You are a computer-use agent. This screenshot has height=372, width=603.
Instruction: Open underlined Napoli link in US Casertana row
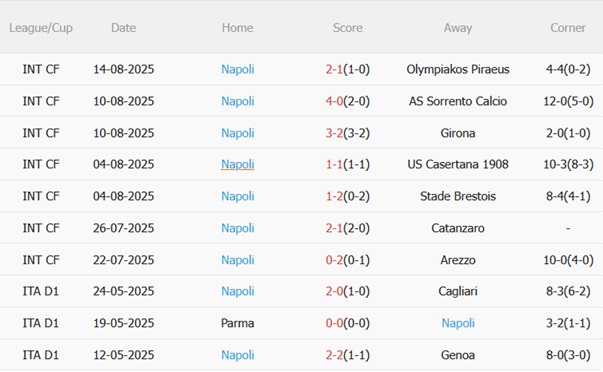point(238,164)
